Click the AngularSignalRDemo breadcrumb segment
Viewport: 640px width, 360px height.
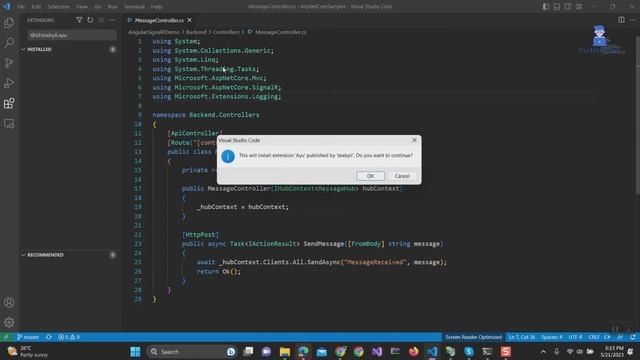(x=153, y=32)
